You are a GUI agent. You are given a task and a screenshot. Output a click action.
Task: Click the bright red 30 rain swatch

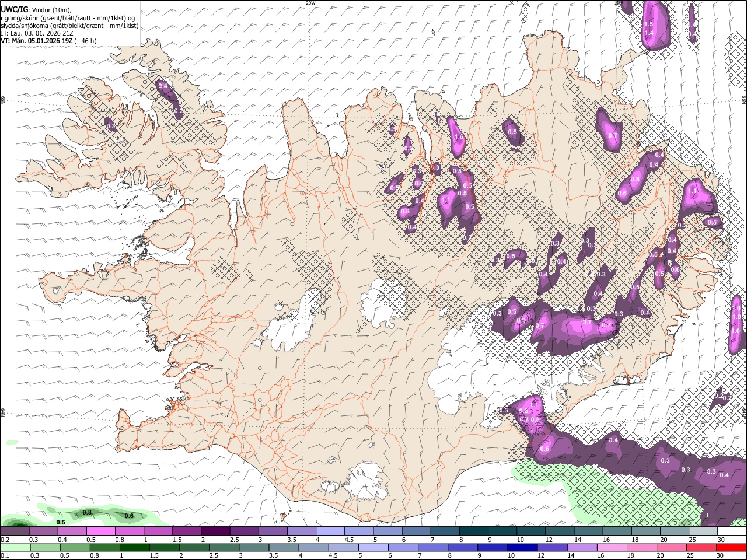[x=732, y=547]
